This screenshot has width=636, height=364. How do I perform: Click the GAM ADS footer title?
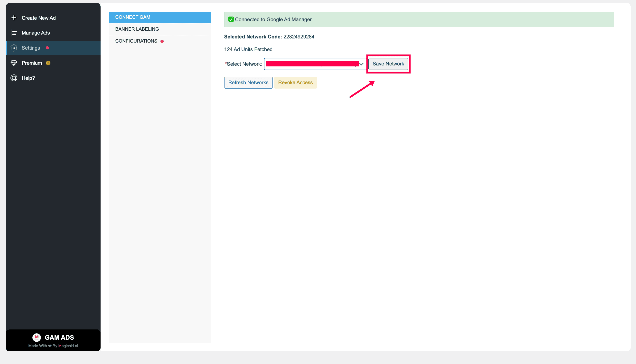click(x=59, y=337)
